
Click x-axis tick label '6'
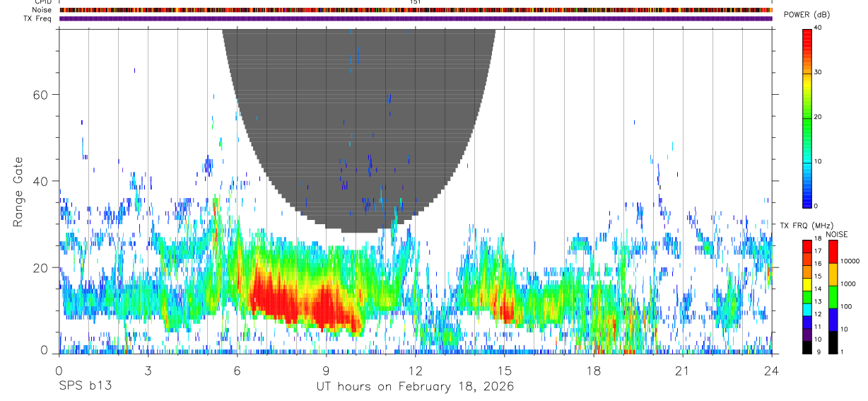[x=237, y=370]
